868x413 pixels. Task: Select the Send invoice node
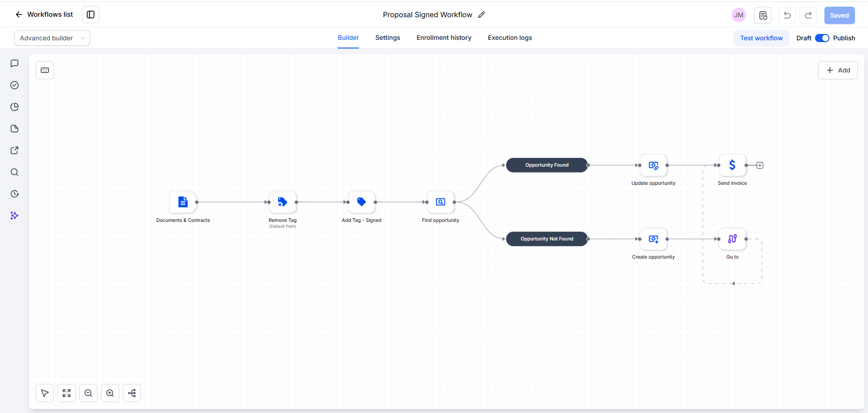point(732,165)
